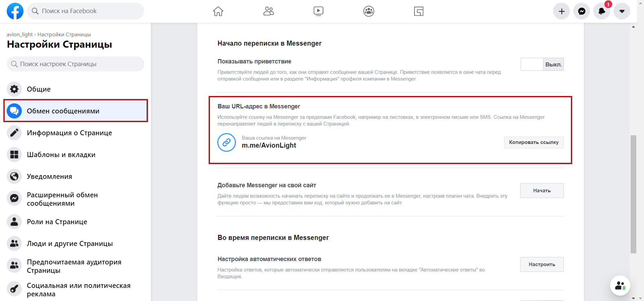Click the scrollbar up arrow

pyautogui.click(x=633, y=27)
